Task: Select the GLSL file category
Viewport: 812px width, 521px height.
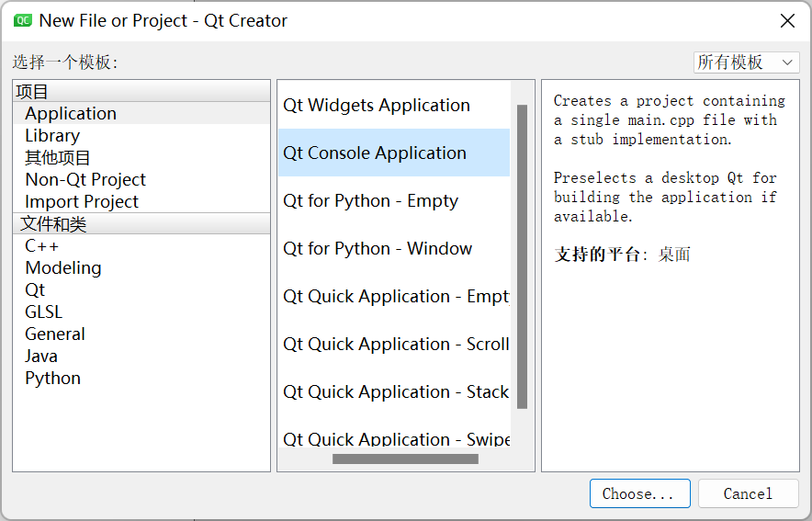Action: coord(141,311)
